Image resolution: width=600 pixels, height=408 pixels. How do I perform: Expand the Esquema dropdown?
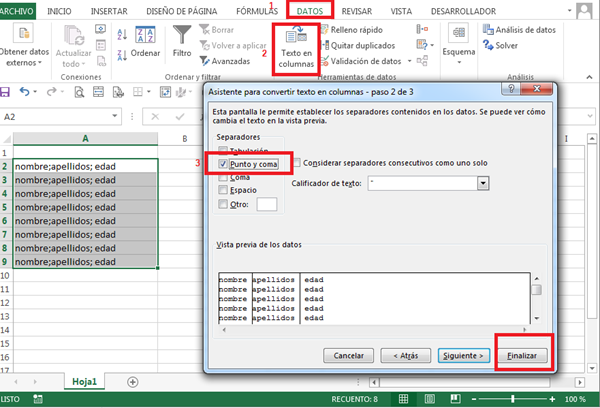(x=459, y=60)
